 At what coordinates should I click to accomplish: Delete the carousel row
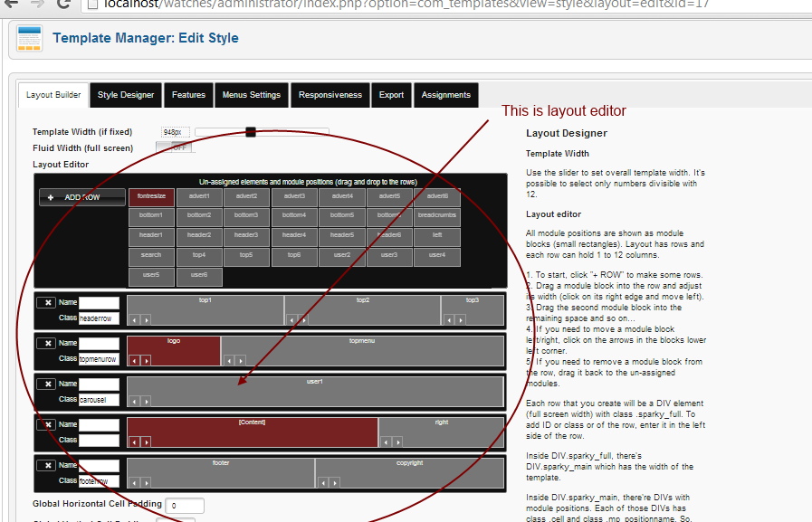[x=46, y=384]
